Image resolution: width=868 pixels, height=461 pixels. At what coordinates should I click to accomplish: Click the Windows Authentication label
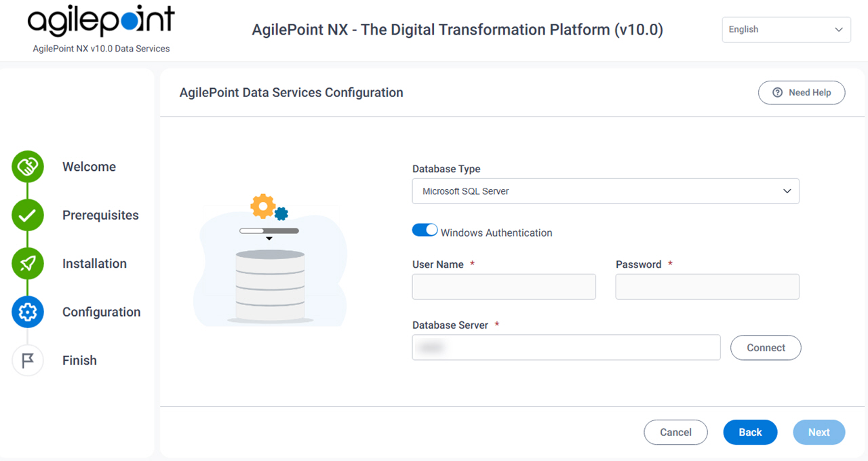coord(496,233)
